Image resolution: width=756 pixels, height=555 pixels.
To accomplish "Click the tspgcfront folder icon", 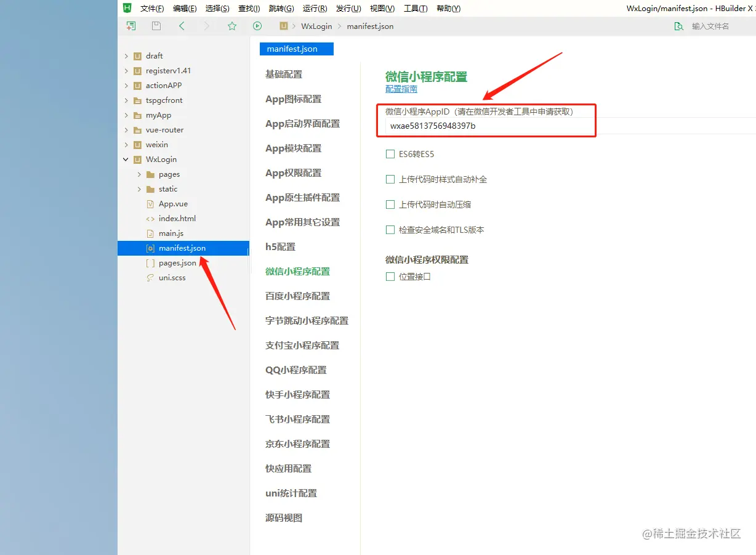I will (x=138, y=100).
